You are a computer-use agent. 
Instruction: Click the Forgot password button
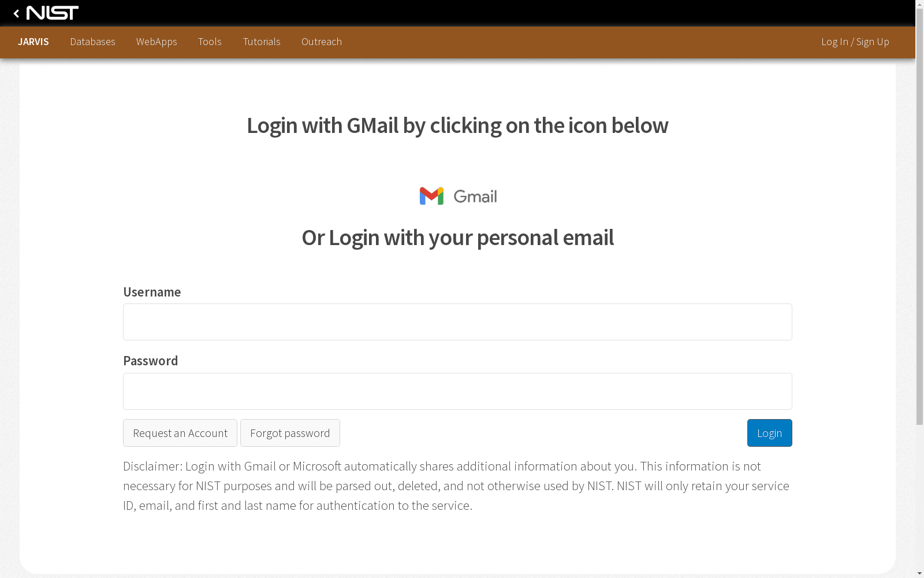[x=290, y=433]
